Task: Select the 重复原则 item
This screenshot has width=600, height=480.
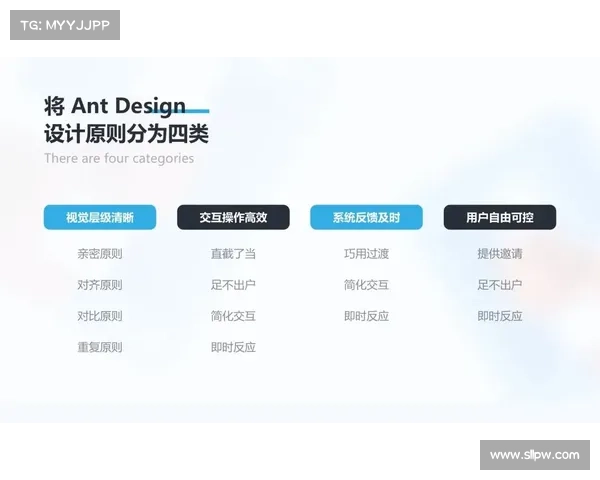Action: [x=100, y=347]
